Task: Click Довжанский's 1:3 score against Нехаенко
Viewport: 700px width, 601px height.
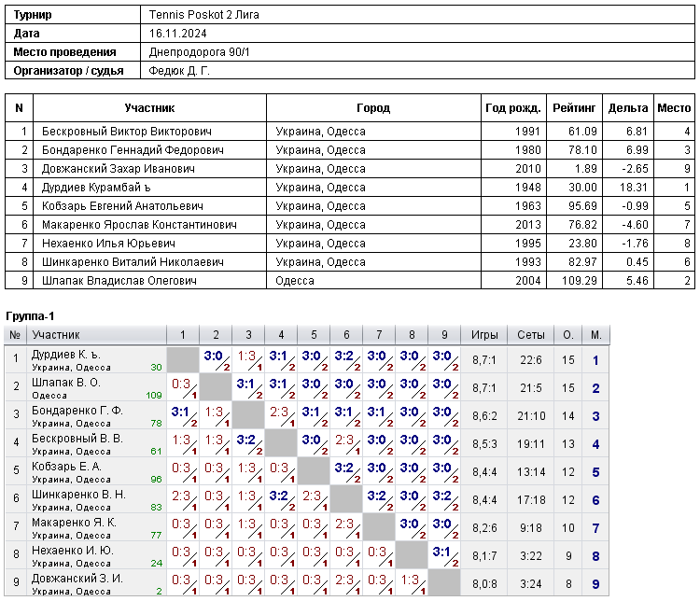Action: pyautogui.click(x=412, y=584)
